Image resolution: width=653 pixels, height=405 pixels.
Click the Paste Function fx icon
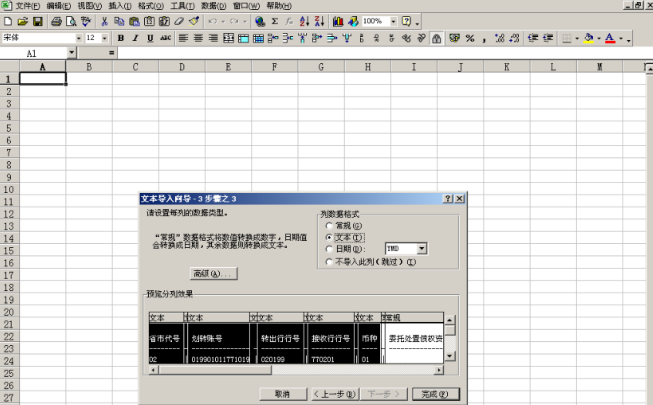[x=289, y=21]
